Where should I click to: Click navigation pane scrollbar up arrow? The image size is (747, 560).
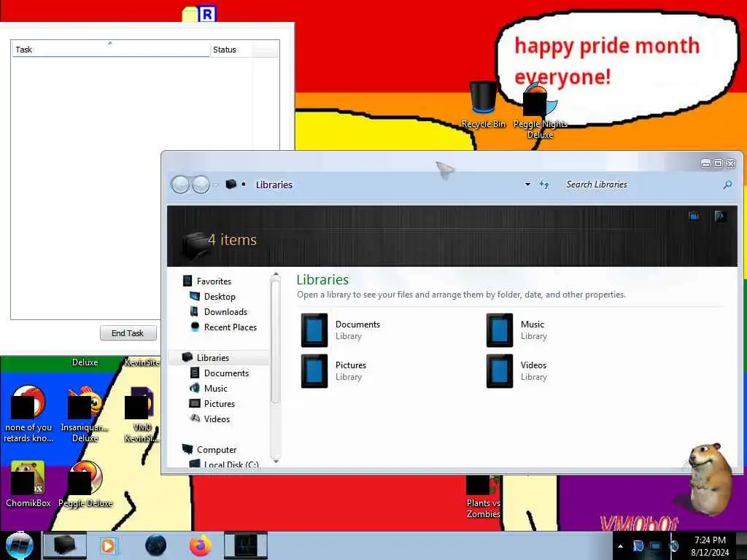click(275, 274)
